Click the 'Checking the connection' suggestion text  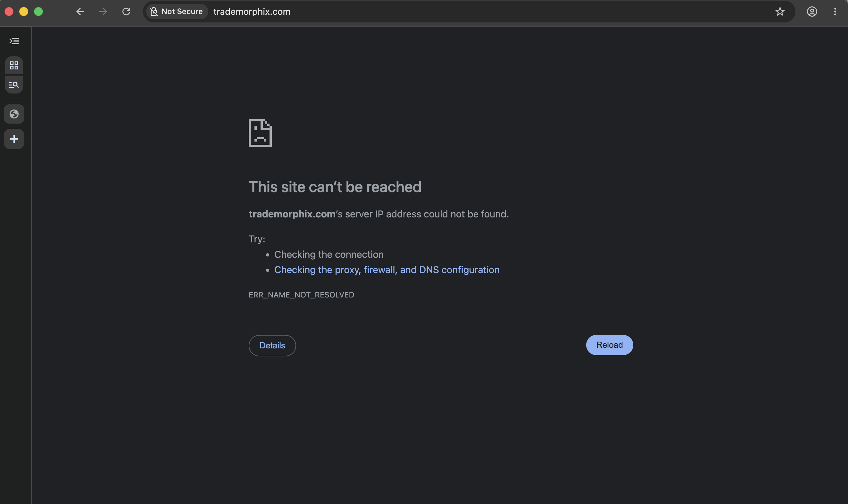pyautogui.click(x=329, y=254)
